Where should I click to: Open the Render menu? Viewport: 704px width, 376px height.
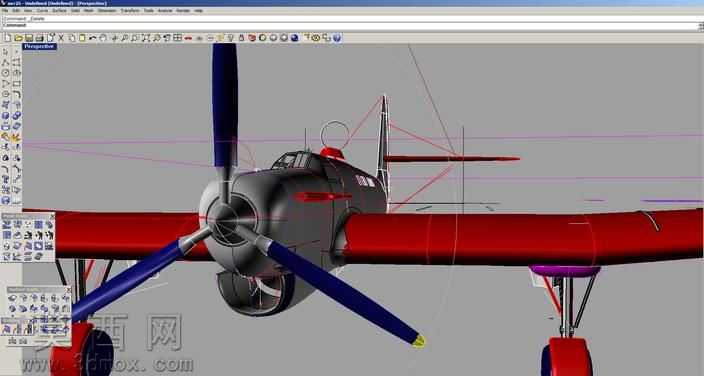[183, 10]
